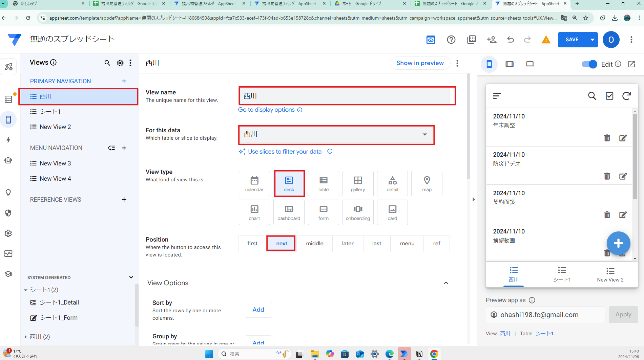
Task: Add a new menu navigation view
Action: click(x=124, y=148)
